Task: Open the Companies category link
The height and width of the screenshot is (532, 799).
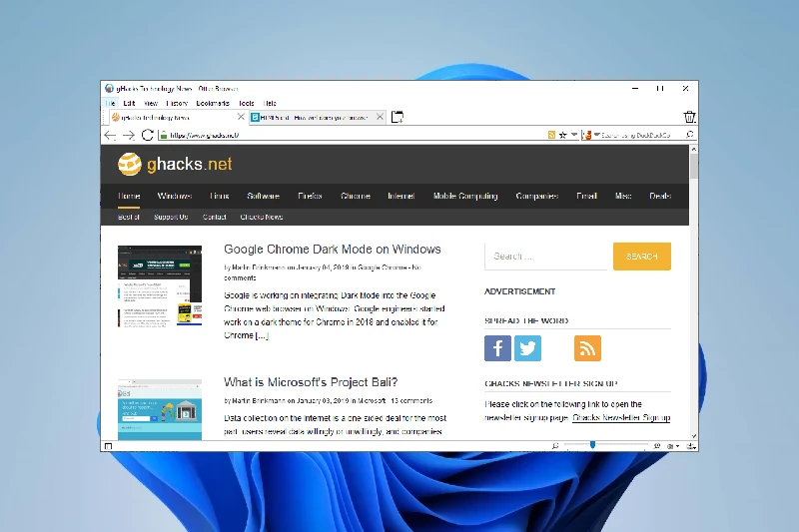Action: pyautogui.click(x=537, y=196)
